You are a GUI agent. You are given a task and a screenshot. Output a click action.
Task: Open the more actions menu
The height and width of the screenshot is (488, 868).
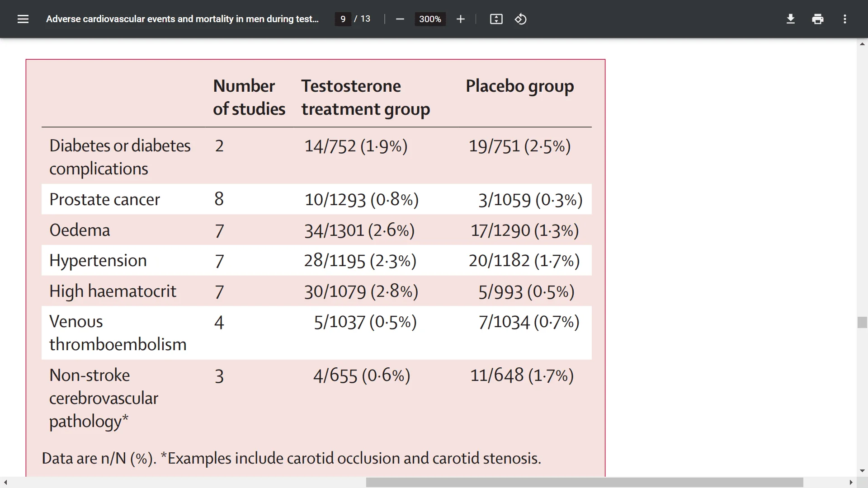click(844, 19)
